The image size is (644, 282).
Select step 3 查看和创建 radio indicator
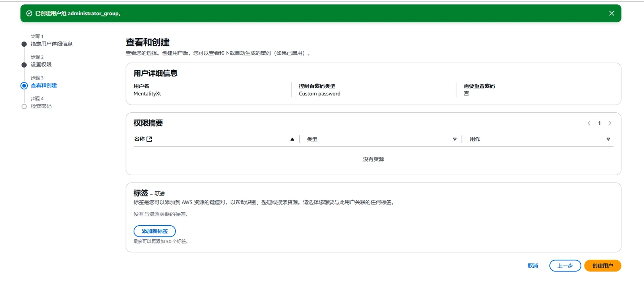(x=24, y=85)
